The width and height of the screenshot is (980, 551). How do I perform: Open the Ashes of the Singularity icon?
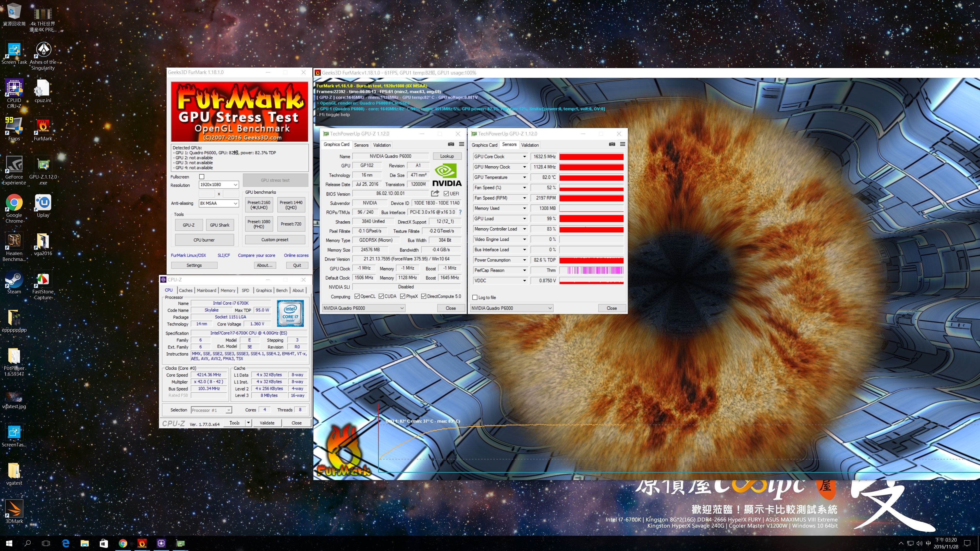pyautogui.click(x=43, y=56)
